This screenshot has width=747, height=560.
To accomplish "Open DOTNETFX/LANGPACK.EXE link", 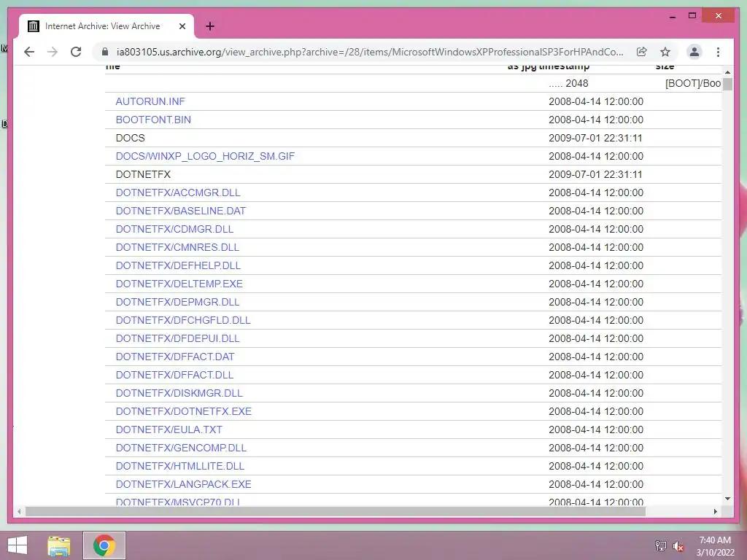I will pos(183,484).
